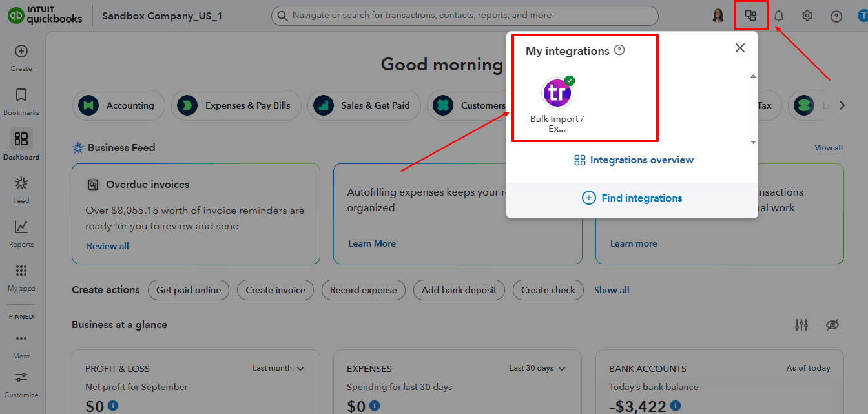
Task: Open the QuickBooks settings gear
Action: click(x=807, y=15)
